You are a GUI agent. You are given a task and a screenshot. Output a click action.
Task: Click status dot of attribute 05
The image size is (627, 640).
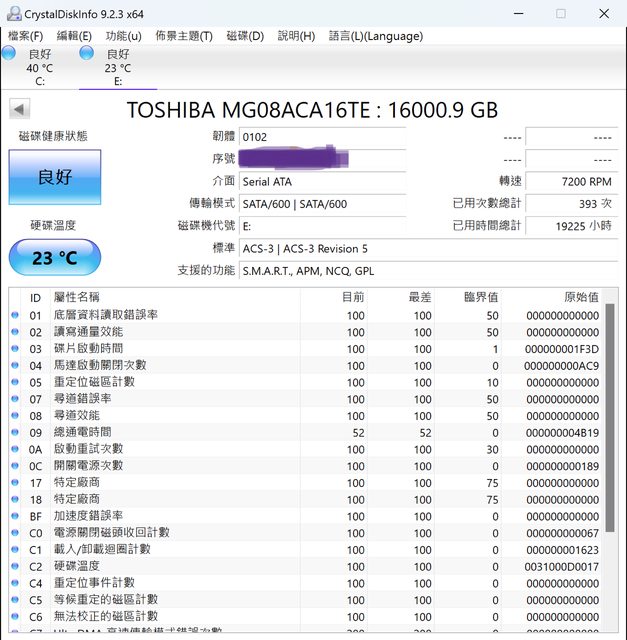pyautogui.click(x=15, y=382)
